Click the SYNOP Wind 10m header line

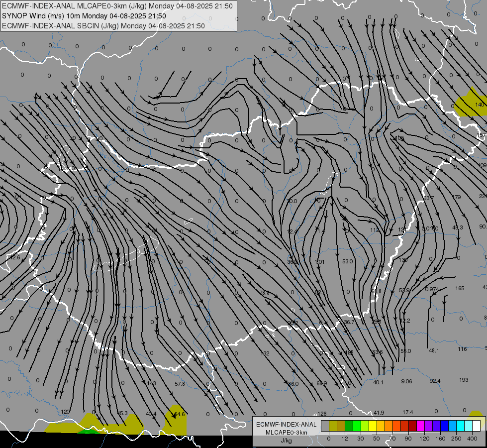pos(84,16)
